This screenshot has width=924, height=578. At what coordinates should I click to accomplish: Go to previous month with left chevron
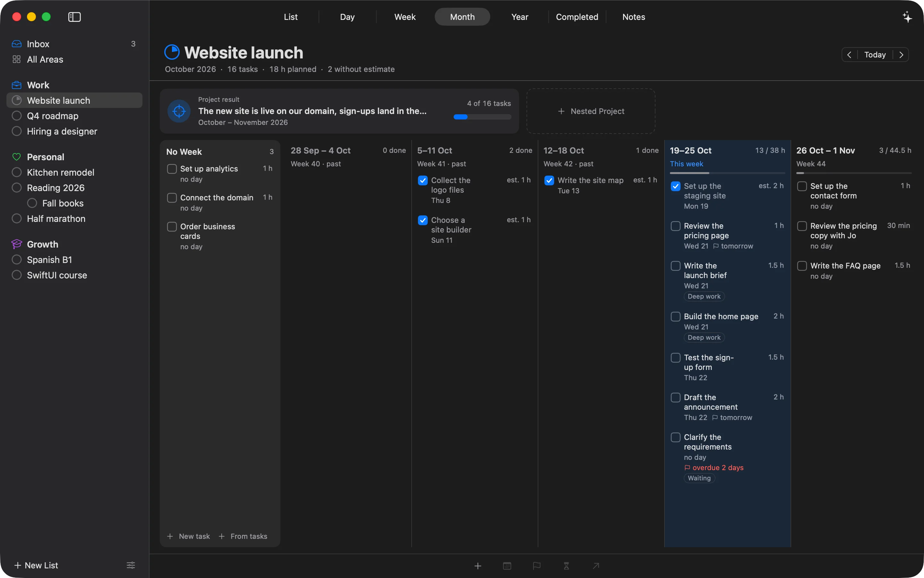coord(849,55)
